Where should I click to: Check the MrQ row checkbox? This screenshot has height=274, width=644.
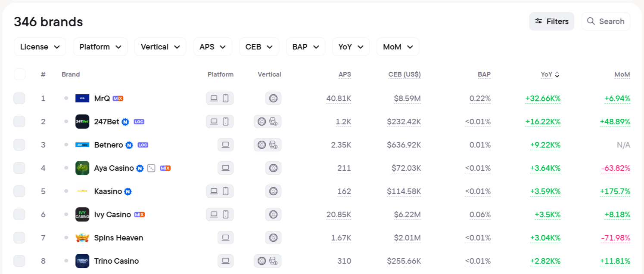tap(19, 99)
